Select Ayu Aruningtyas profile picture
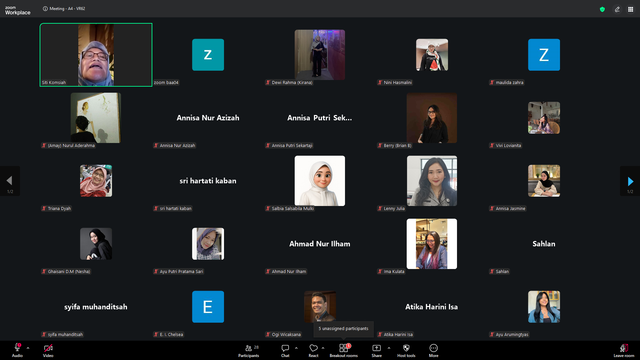Screen dimensions: 640x360 (x=544, y=307)
